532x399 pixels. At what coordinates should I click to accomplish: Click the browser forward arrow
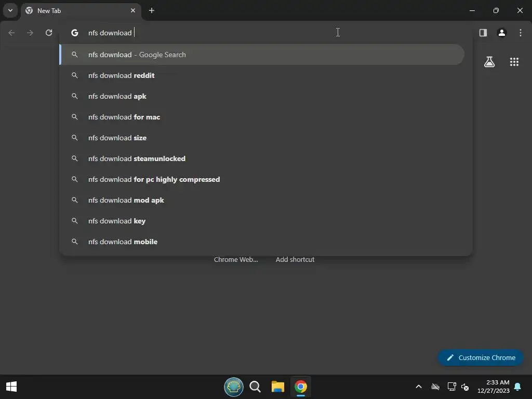pos(30,33)
